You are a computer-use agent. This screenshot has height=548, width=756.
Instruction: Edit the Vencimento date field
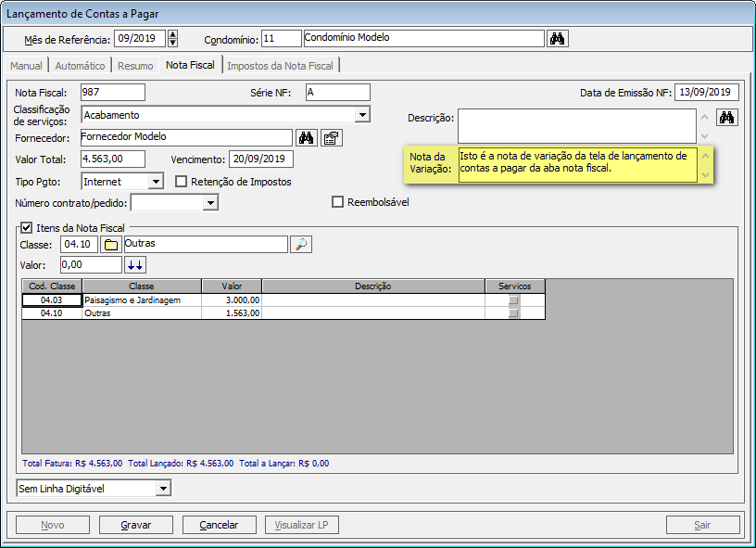click(x=261, y=159)
